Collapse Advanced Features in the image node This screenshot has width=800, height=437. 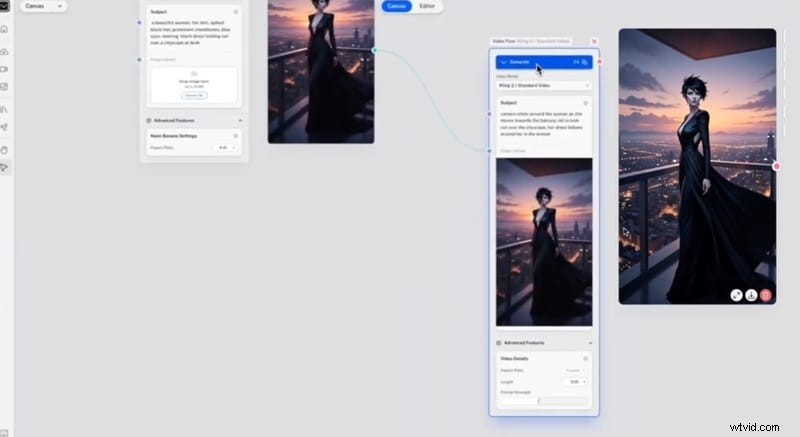point(240,121)
